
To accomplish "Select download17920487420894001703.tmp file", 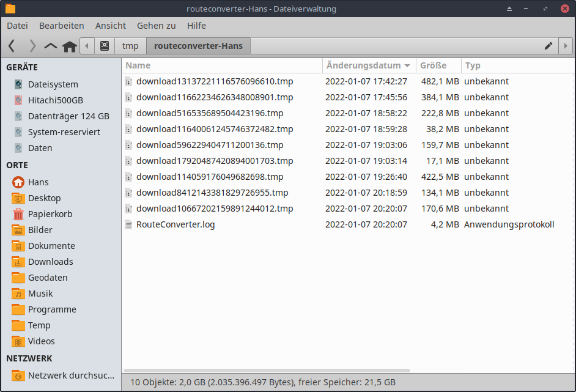I will pyautogui.click(x=215, y=161).
